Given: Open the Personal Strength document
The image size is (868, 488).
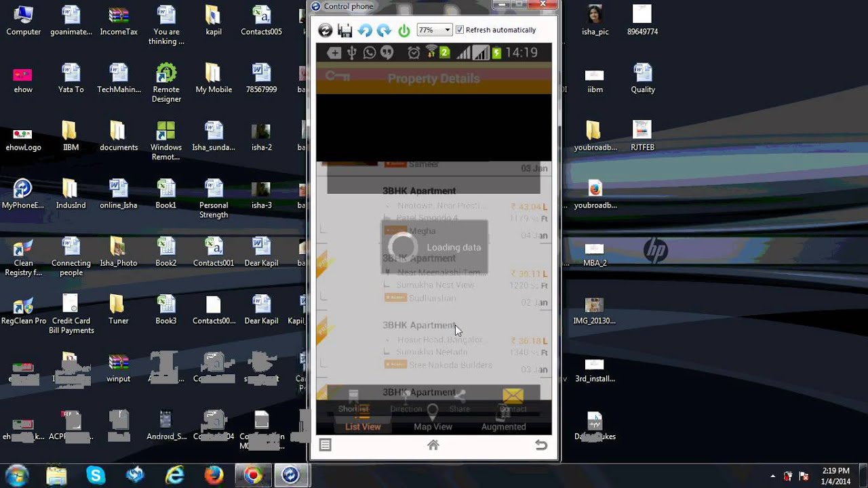Looking at the screenshot, I should [214, 199].
